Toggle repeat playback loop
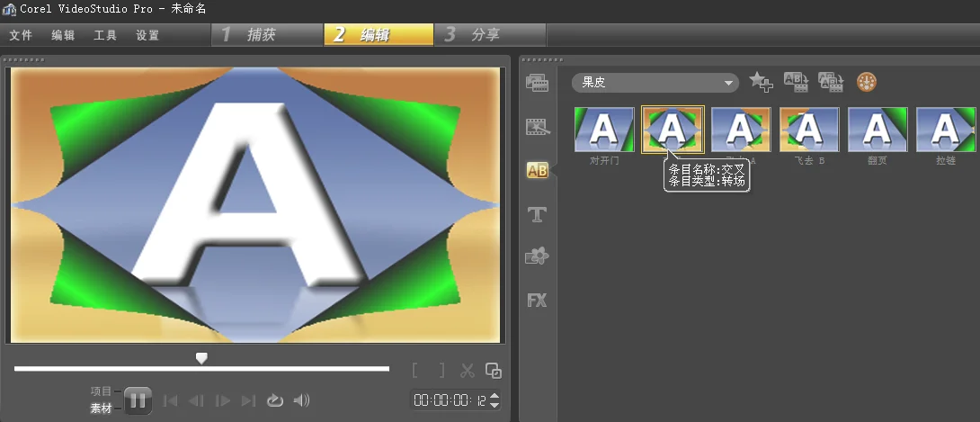The image size is (980, 422). click(275, 400)
